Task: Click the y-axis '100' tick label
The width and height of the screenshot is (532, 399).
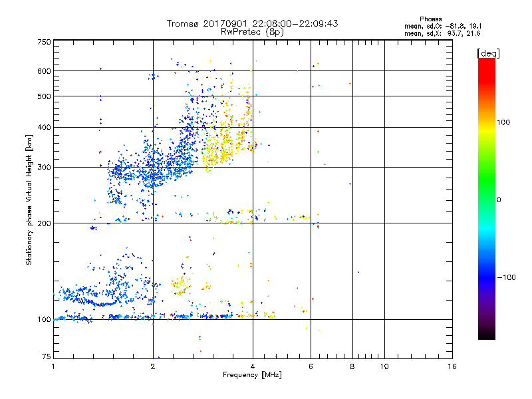Action: pos(44,319)
